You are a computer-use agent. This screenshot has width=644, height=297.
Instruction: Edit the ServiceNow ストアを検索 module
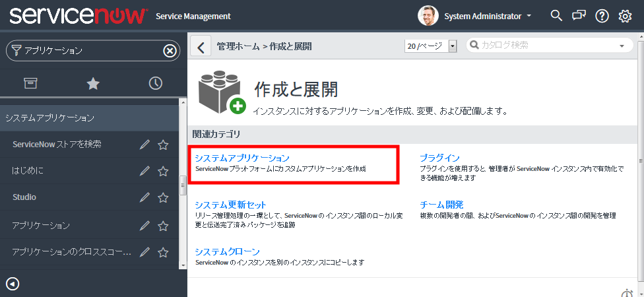point(145,145)
